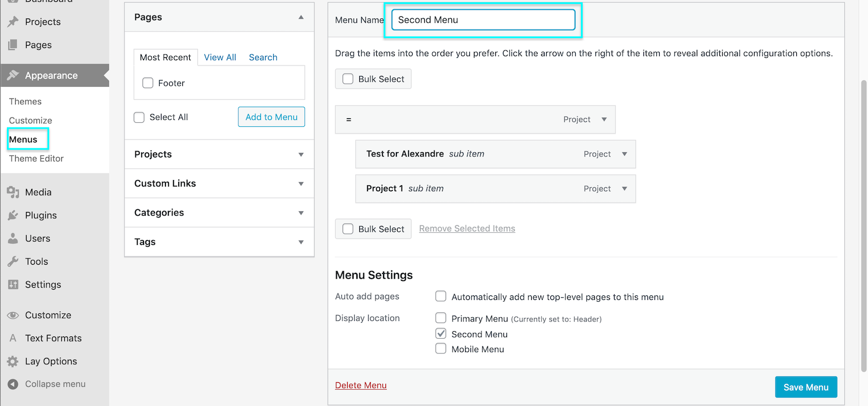
Task: Click the Pages icon in sidebar
Action: 13,45
